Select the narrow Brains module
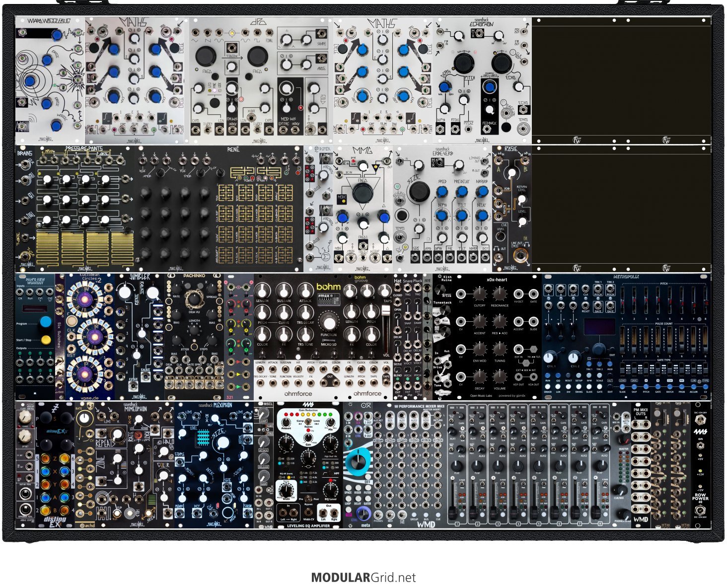The width and height of the screenshot is (728, 588). [25, 209]
